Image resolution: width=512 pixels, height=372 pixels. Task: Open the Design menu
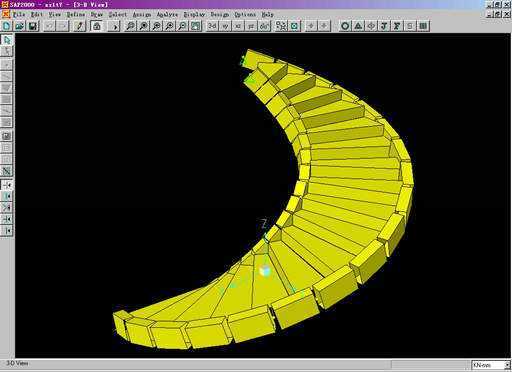click(x=220, y=15)
